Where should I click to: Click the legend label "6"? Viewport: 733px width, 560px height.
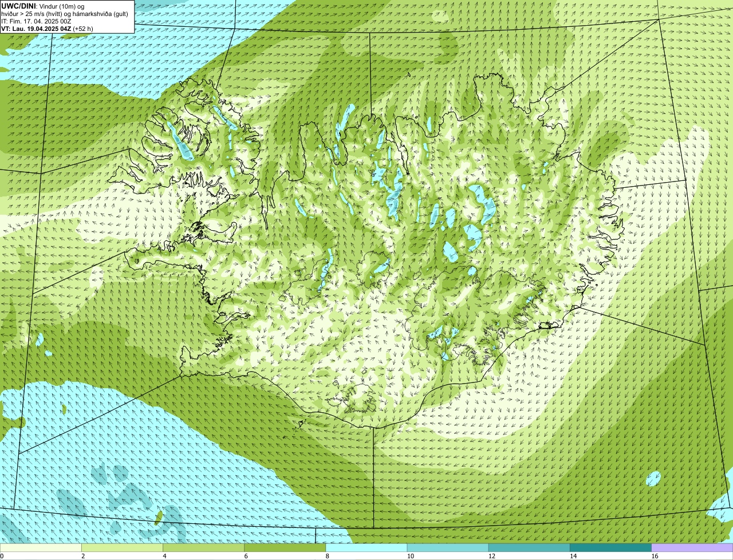pyautogui.click(x=246, y=556)
